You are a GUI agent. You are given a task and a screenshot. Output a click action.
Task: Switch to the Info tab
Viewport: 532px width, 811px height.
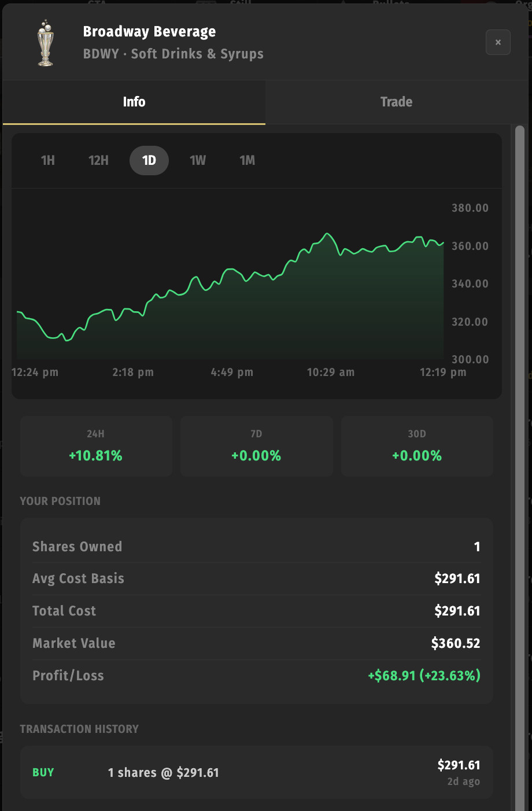[134, 102]
